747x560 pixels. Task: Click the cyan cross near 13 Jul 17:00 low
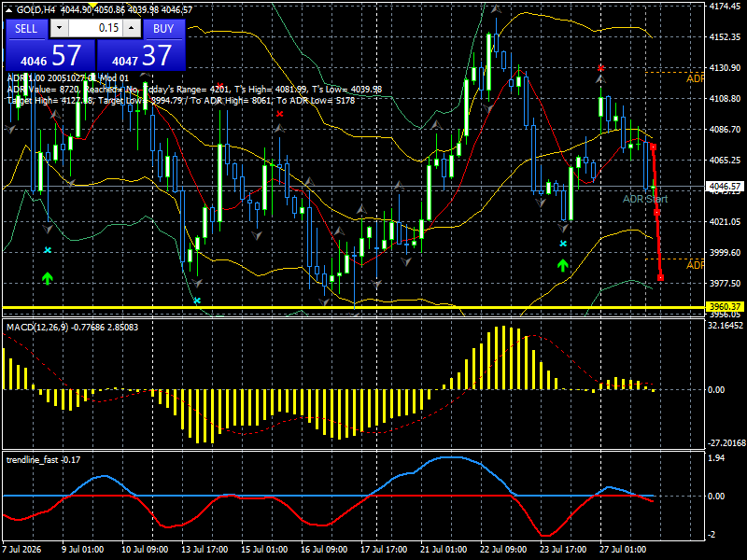[x=197, y=301]
